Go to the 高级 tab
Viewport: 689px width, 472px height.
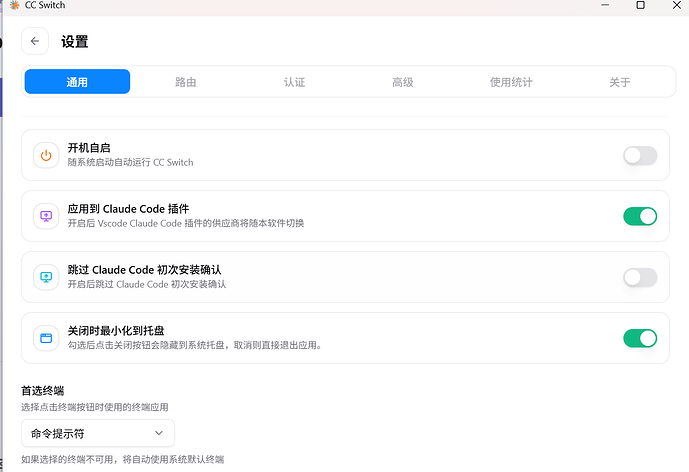(x=403, y=82)
